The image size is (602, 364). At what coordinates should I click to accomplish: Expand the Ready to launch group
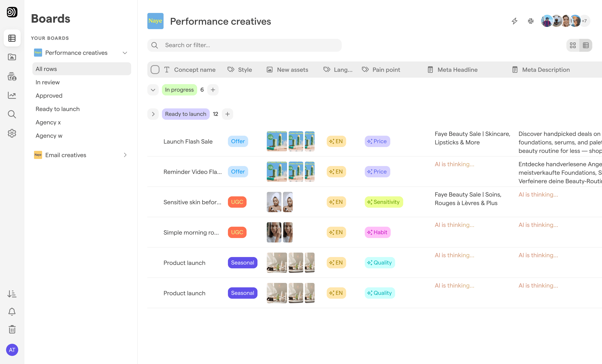[x=153, y=114]
